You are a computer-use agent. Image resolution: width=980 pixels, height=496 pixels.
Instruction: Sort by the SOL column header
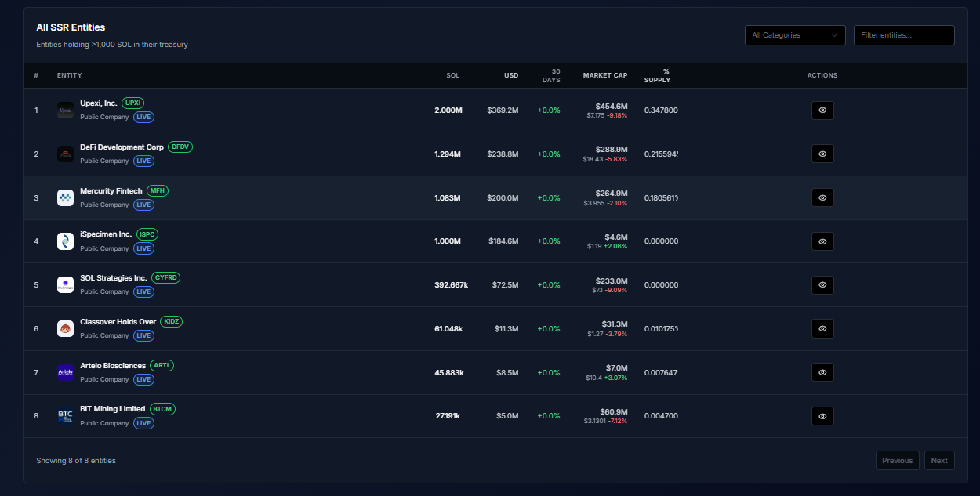coord(453,76)
